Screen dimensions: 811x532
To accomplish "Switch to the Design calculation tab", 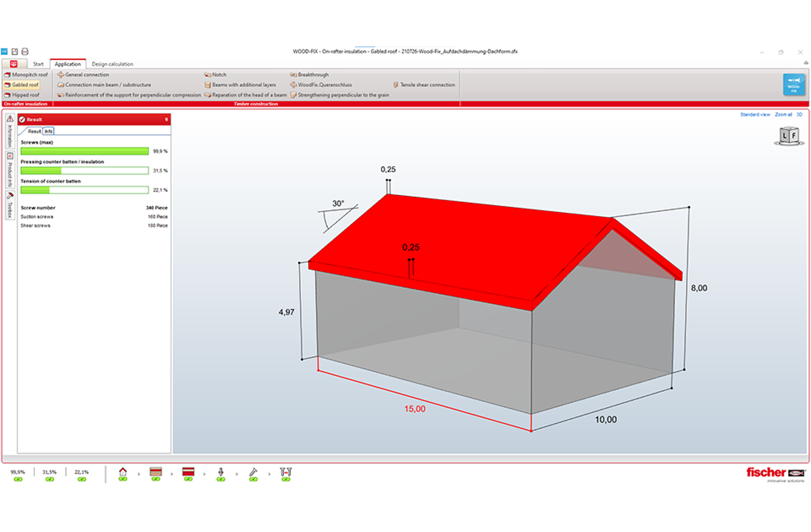I will pyautogui.click(x=112, y=64).
